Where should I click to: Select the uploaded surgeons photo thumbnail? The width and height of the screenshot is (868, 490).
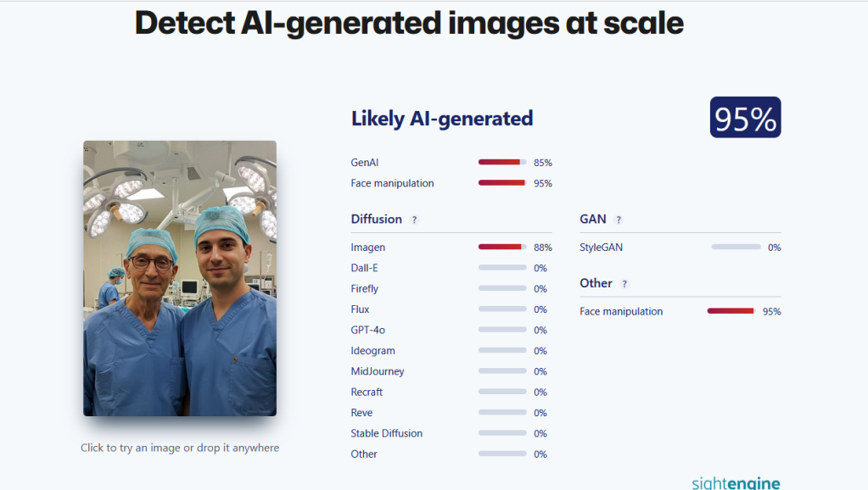click(x=180, y=278)
